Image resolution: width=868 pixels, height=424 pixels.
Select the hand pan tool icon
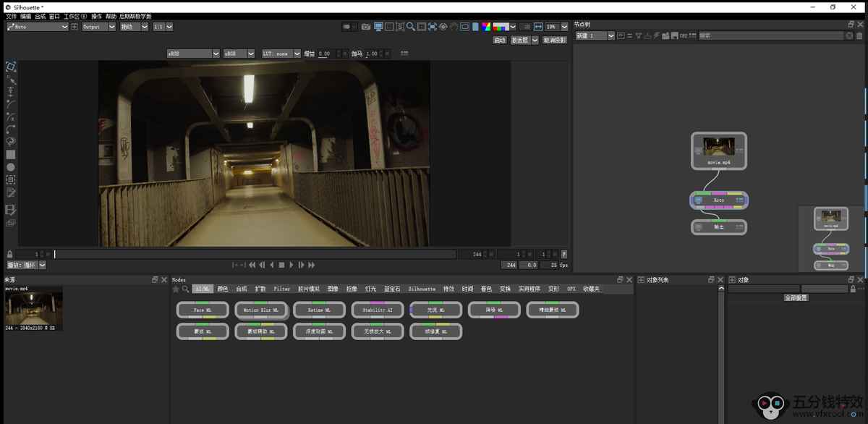[454, 27]
